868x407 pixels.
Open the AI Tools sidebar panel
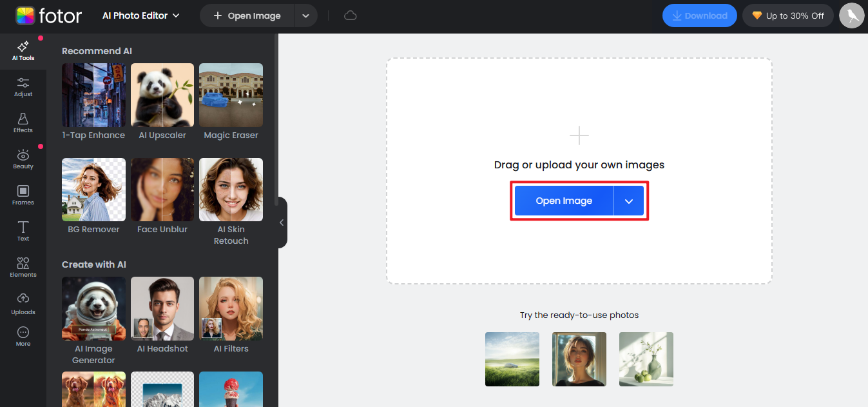tap(23, 51)
